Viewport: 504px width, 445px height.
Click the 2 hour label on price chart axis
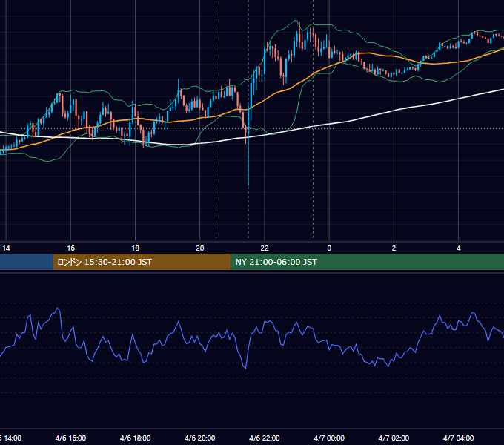[394, 248]
